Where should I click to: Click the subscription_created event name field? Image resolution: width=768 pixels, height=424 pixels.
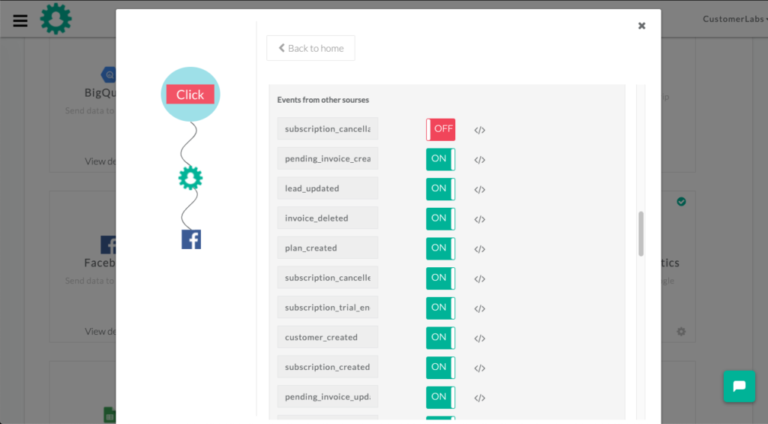point(328,367)
